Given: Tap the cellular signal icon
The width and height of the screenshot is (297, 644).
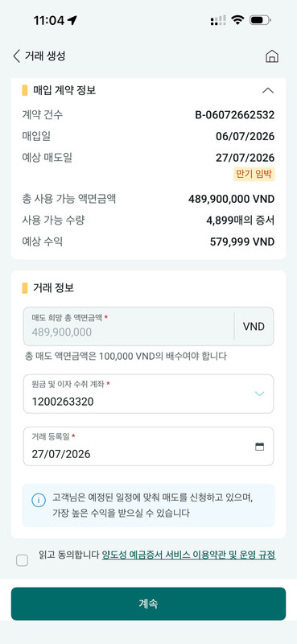Looking at the screenshot, I should (x=218, y=20).
